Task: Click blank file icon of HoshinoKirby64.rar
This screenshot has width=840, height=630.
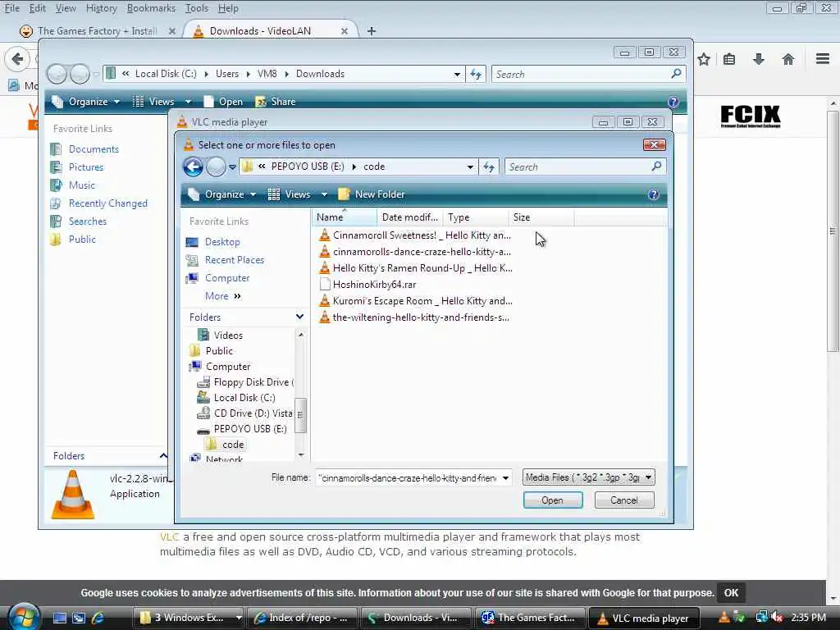Action: pos(324,285)
